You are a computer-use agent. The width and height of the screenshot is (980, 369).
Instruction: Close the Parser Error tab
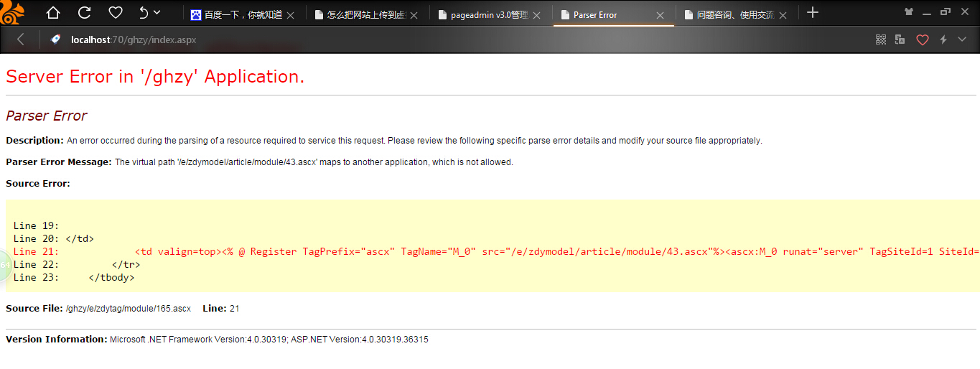[660, 15]
